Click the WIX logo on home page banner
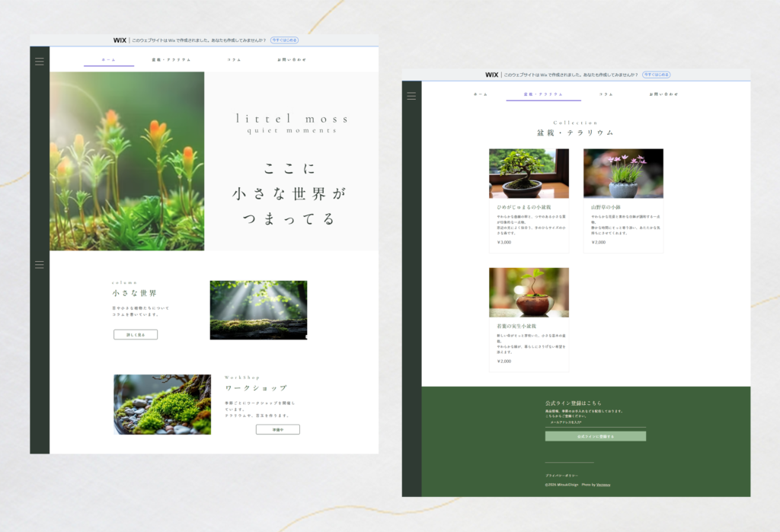The width and height of the screenshot is (780, 532). tap(120, 40)
